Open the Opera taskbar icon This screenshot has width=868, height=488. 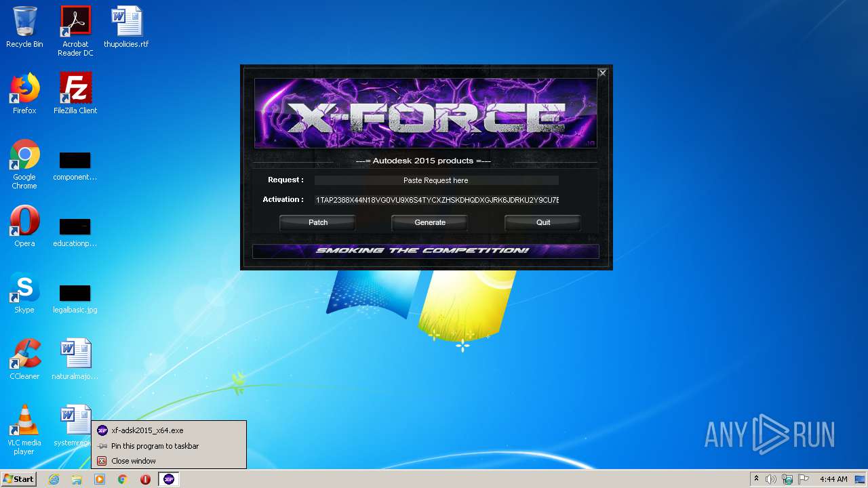[145, 479]
